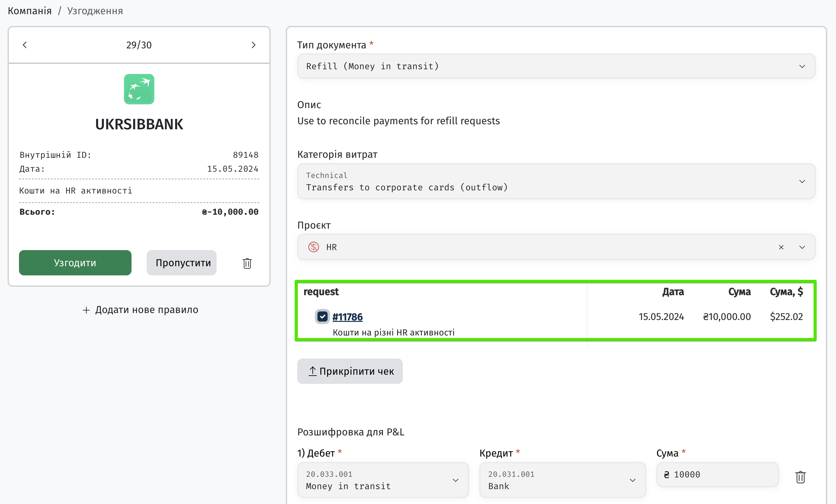This screenshot has height=504, width=836.
Task: Click the text Кошти на різні HR активності
Action: coord(394,332)
